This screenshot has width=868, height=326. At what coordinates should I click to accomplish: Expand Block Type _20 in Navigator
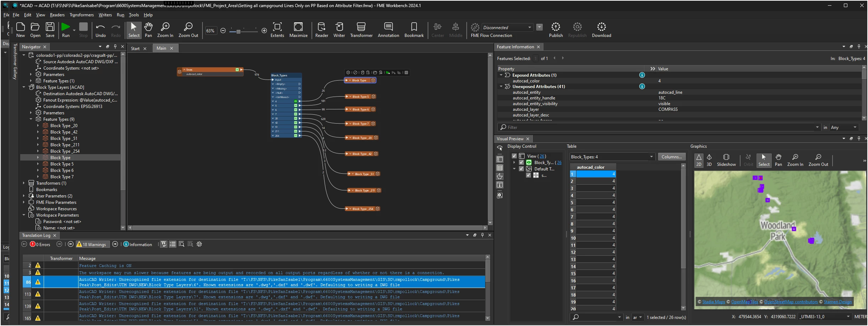38,126
